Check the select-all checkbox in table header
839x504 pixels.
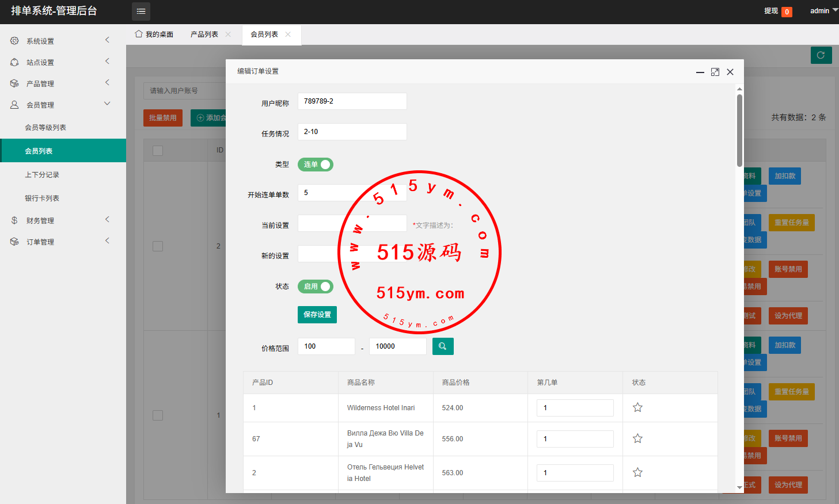click(158, 151)
